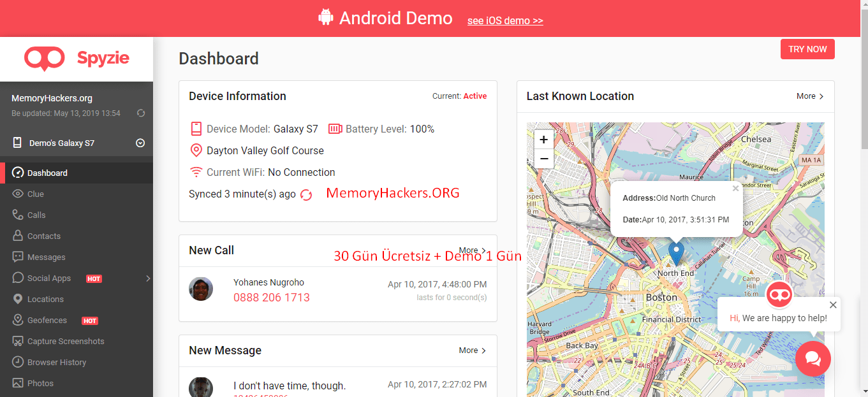Click the Browser History clock icon
The image size is (868, 397).
(18, 362)
